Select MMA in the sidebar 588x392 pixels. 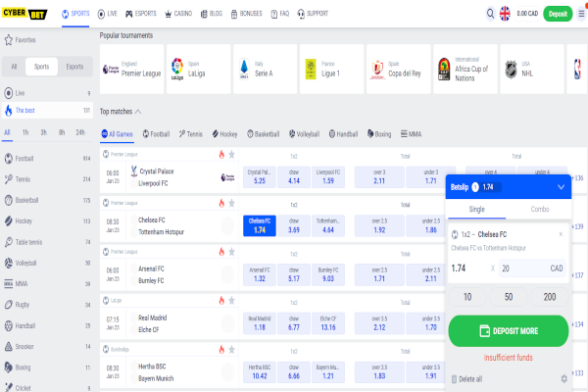click(x=47, y=283)
